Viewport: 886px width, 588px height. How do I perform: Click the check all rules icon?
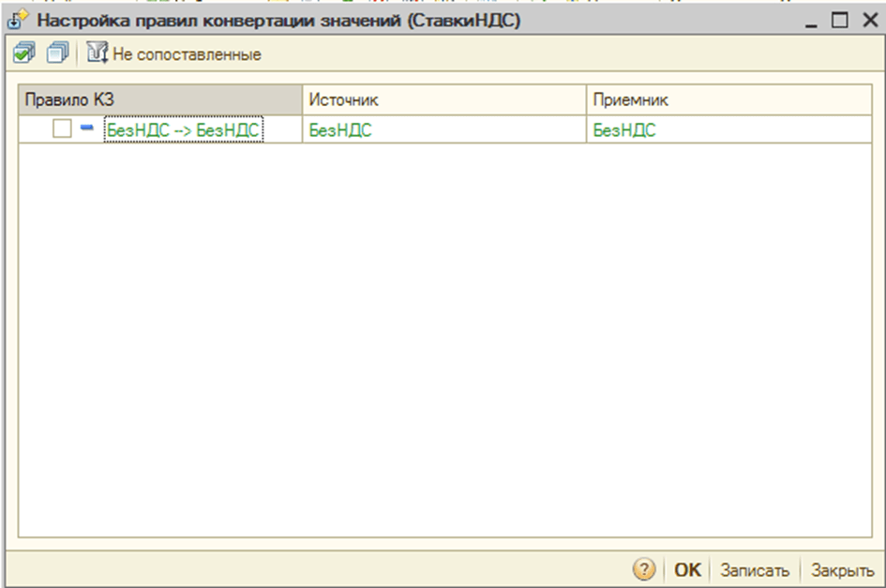[22, 55]
